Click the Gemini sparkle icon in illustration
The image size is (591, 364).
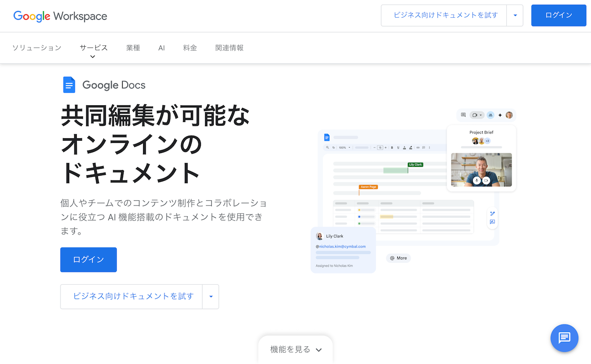click(500, 115)
